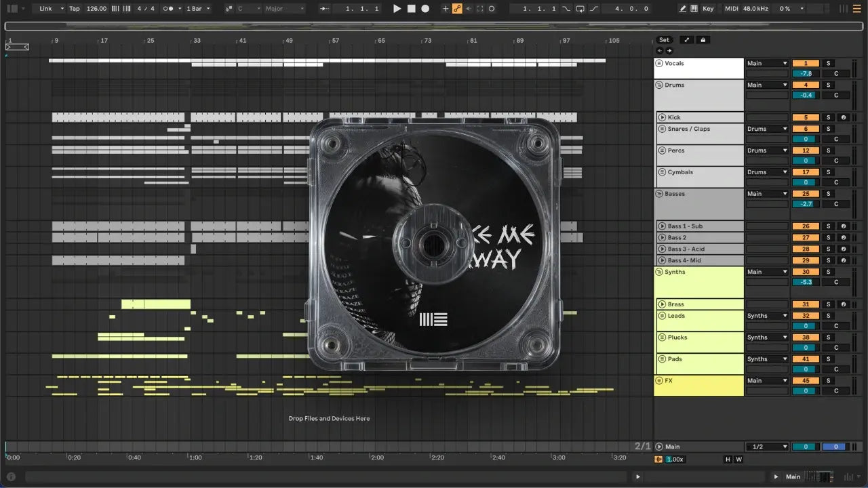
Task: Click the Nudge Tempo Up icon
Action: [125, 9]
